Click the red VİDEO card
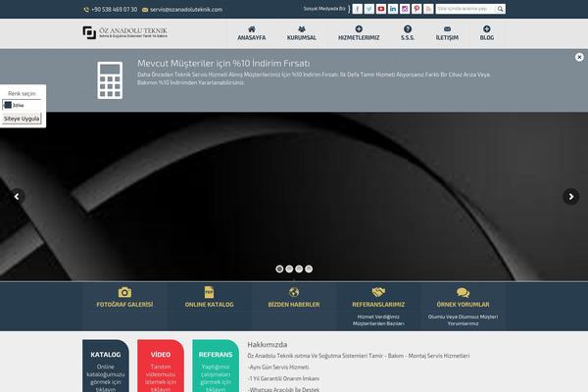The image size is (588, 392). point(161,367)
